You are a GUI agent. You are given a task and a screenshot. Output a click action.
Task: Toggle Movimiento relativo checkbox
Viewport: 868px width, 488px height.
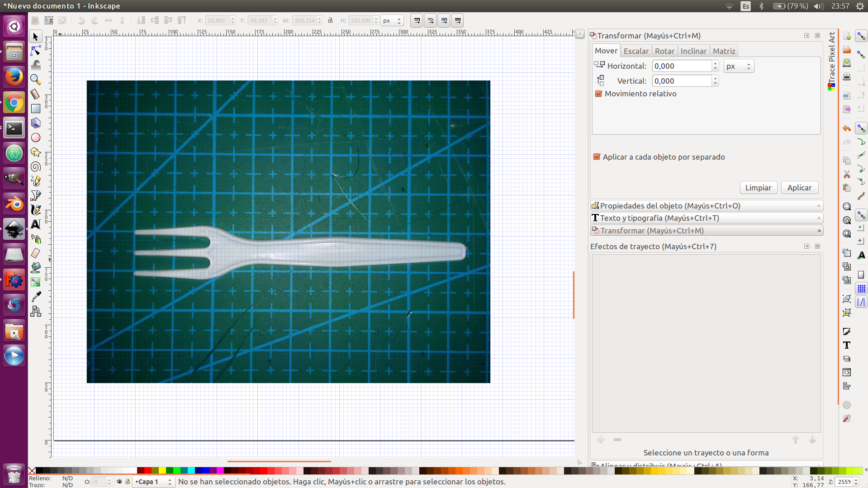click(x=598, y=94)
